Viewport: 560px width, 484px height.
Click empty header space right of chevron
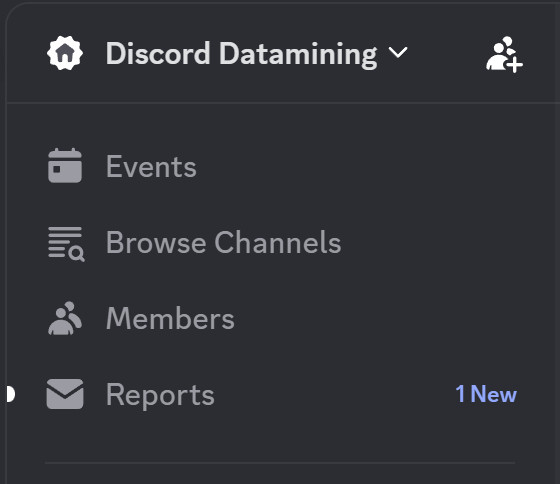(446, 54)
